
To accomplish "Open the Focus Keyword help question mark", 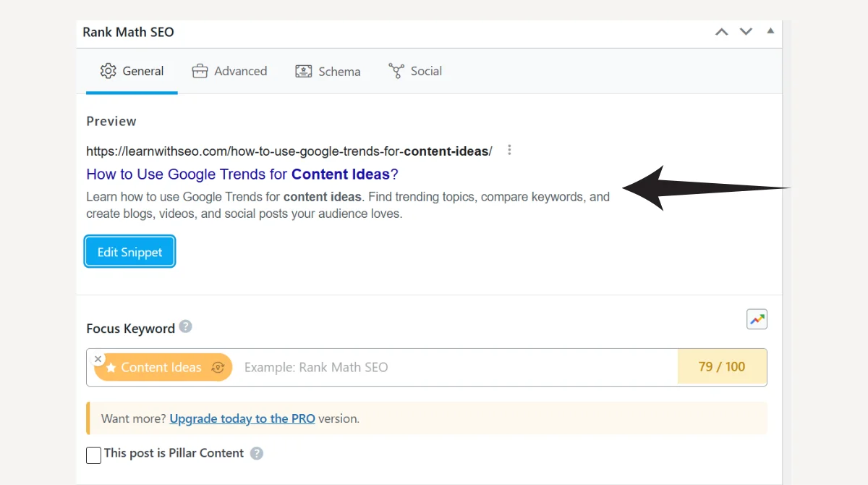I will (x=186, y=327).
